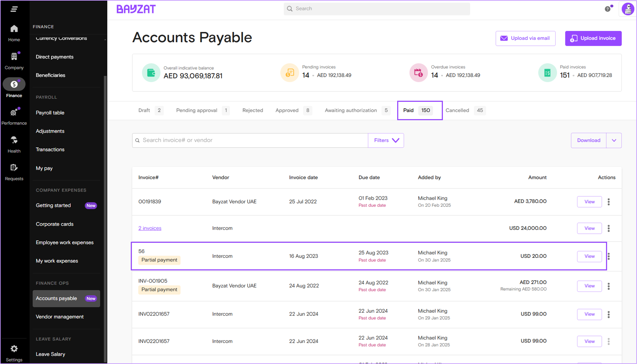Open the Performance target icon
The height and width of the screenshot is (364, 637).
(x=14, y=112)
